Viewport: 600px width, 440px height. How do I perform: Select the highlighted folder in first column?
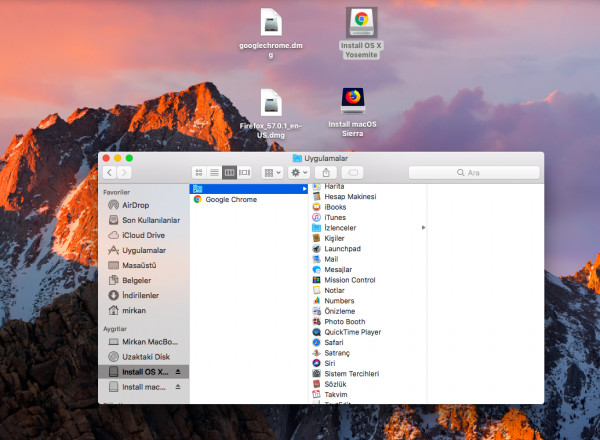click(249, 189)
